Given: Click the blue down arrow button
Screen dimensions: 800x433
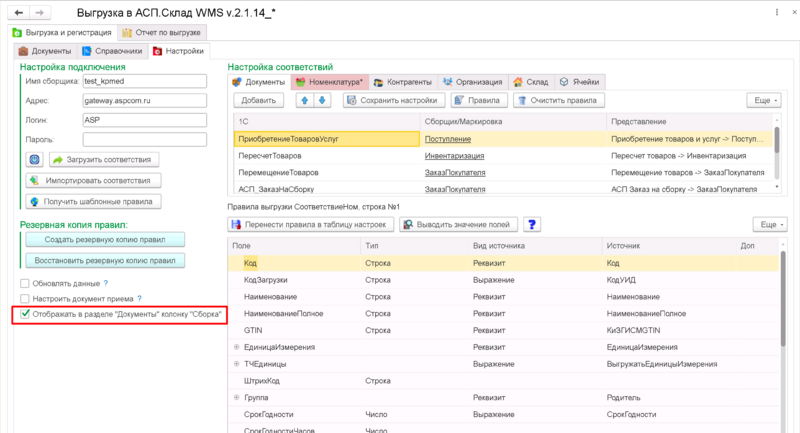Looking at the screenshot, I should 322,100.
